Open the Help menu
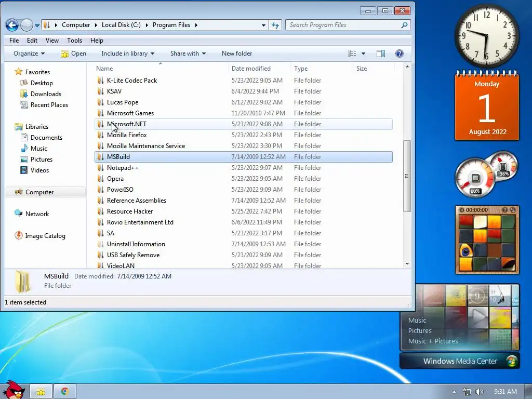The image size is (532, 399). (x=97, y=41)
